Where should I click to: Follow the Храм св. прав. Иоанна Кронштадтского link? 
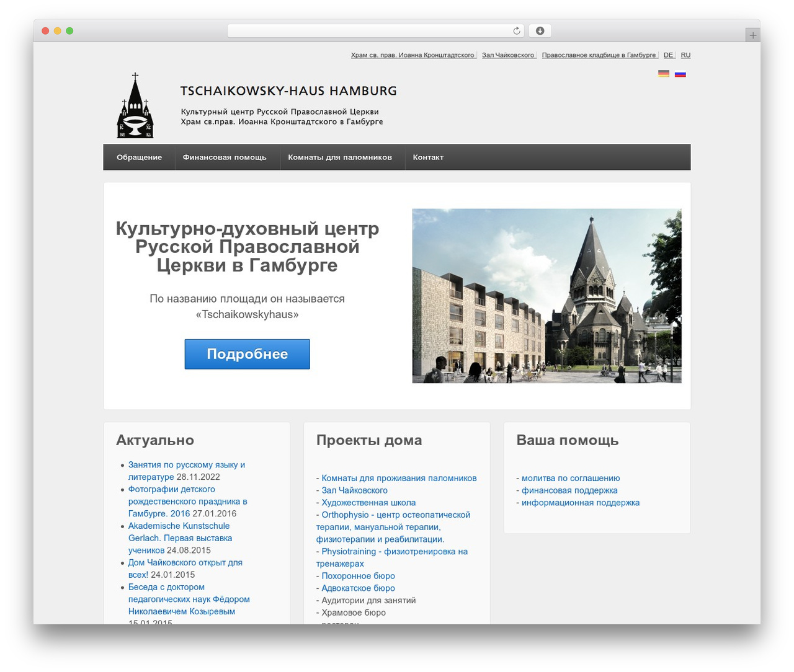tap(413, 55)
